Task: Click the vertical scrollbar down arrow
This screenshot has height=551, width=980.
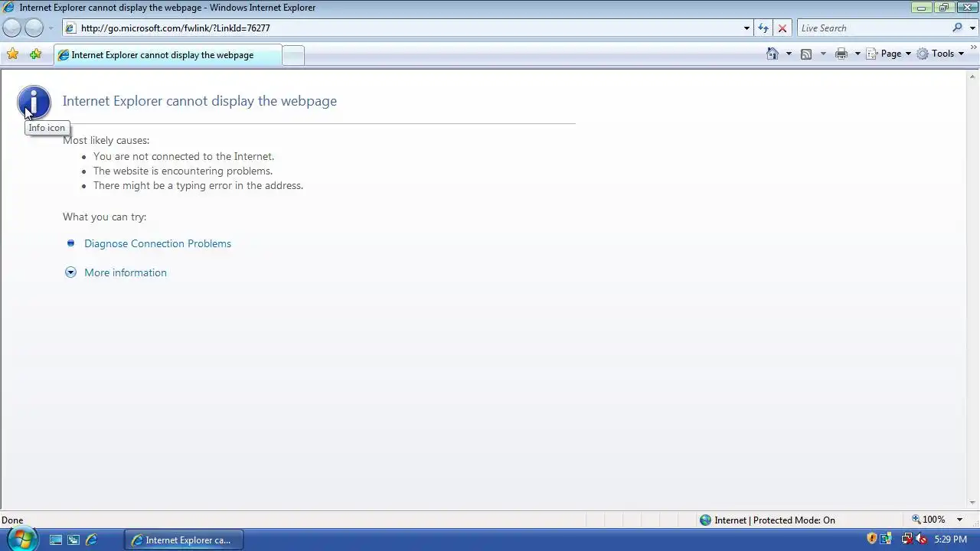Action: click(x=973, y=503)
